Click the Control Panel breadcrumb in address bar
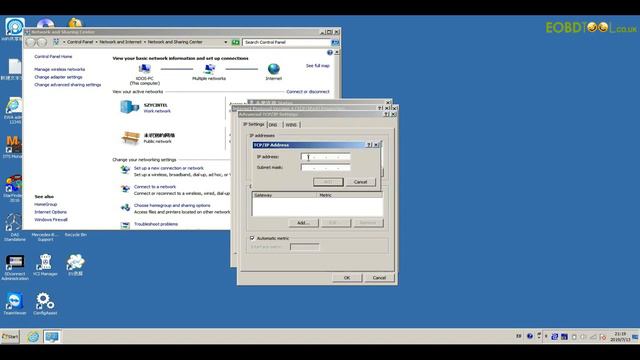640x360 pixels. coord(80,42)
